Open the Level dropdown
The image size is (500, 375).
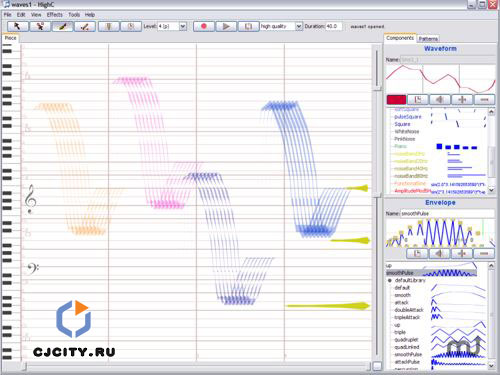pyautogui.click(x=183, y=26)
